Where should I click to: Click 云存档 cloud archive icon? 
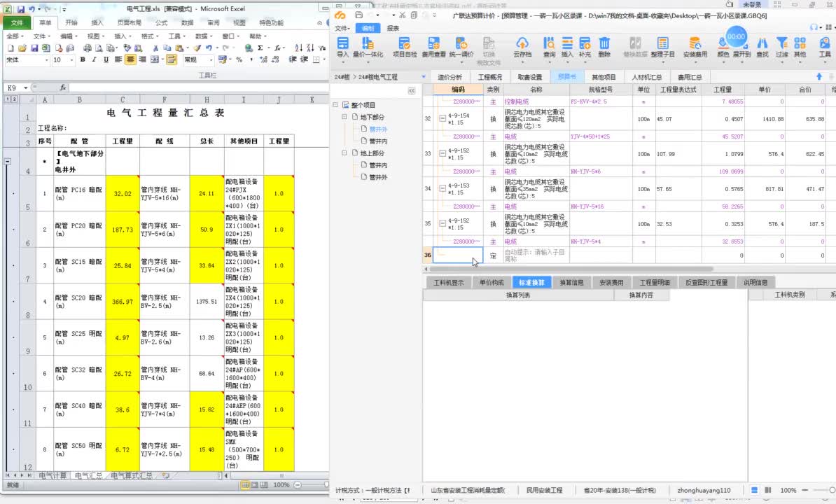point(522,43)
